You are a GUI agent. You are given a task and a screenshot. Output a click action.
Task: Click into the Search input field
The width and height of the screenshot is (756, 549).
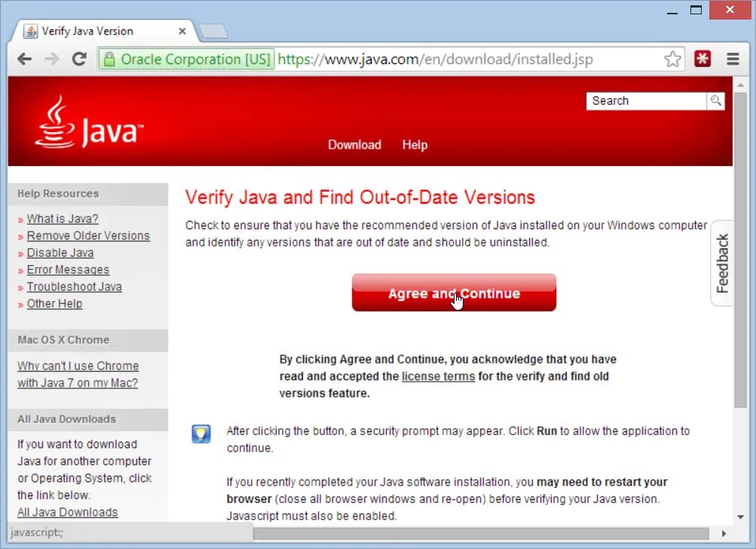pyautogui.click(x=646, y=101)
